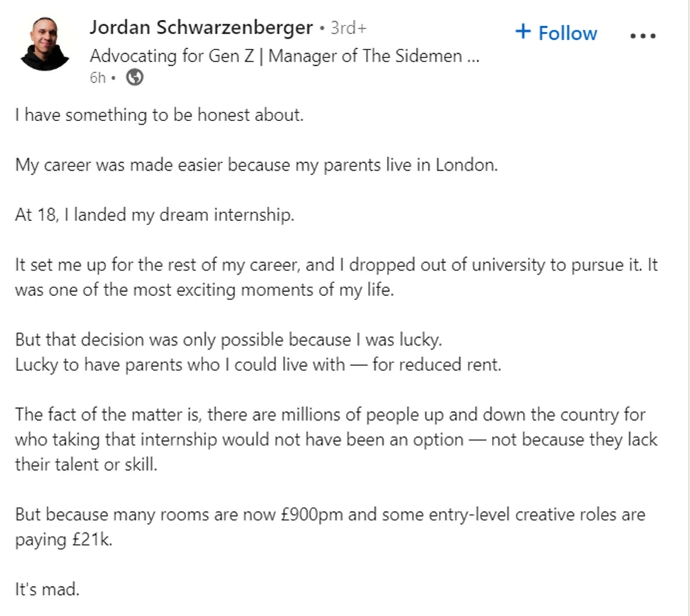The image size is (690, 616).
Task: Click the "It's mad." closing line
Action: pos(47,589)
